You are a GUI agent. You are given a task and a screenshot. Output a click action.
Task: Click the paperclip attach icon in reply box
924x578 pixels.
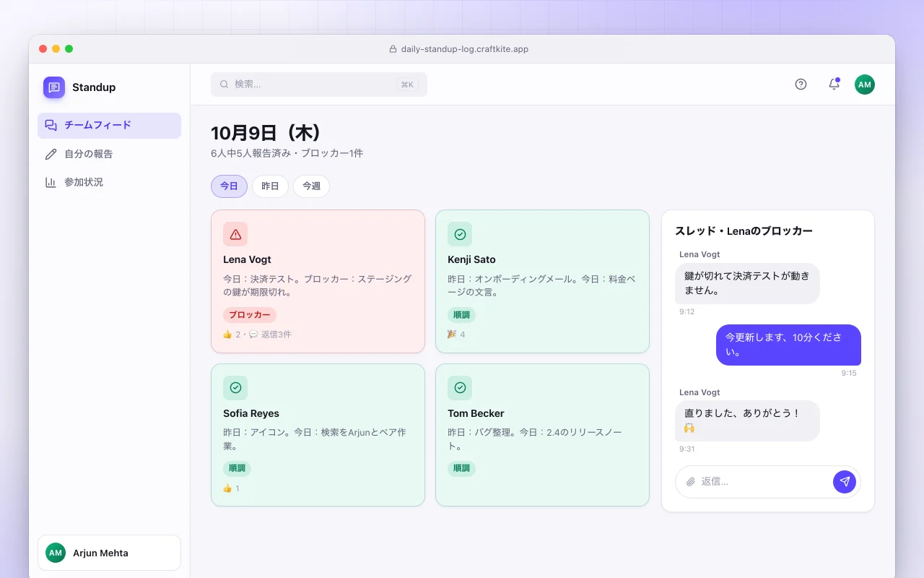coord(691,482)
